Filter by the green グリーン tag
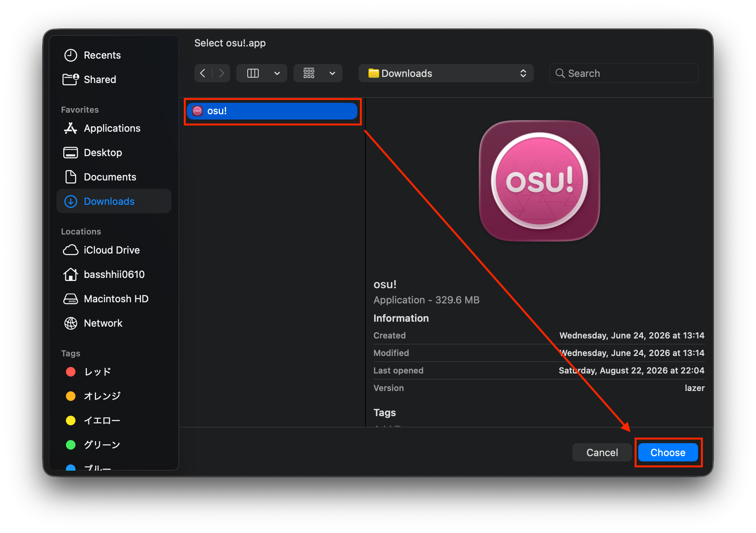756x533 pixels. [114, 445]
